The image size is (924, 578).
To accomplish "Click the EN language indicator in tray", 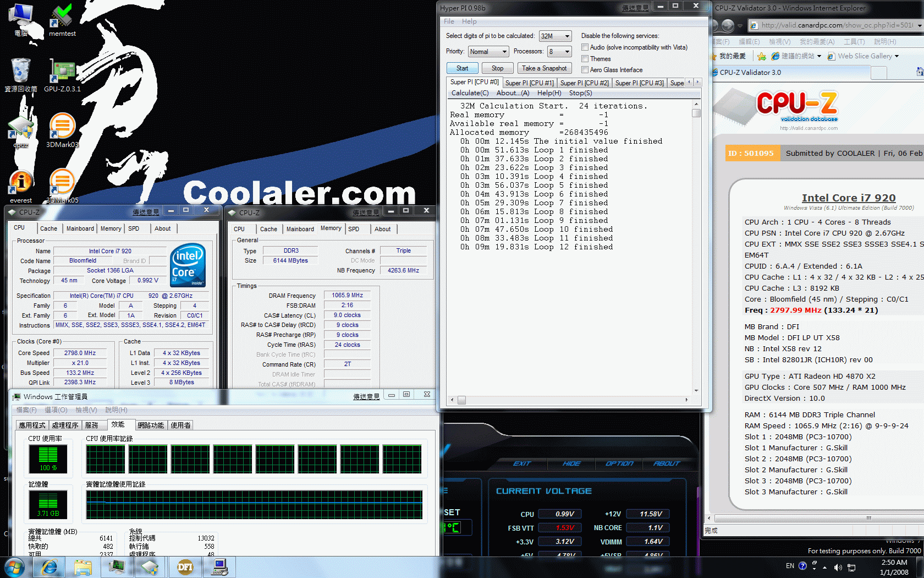I will [790, 566].
